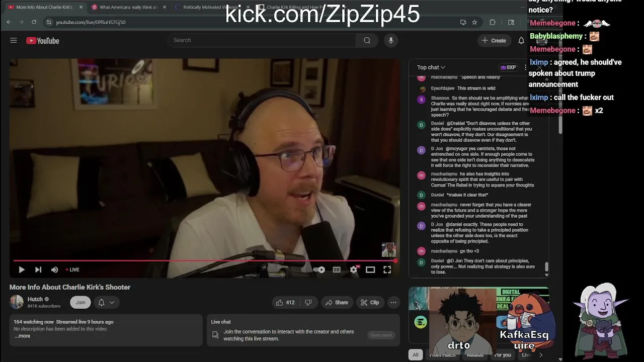Start voice search with the microphone
This screenshot has width=644, height=362.
pos(390,40)
